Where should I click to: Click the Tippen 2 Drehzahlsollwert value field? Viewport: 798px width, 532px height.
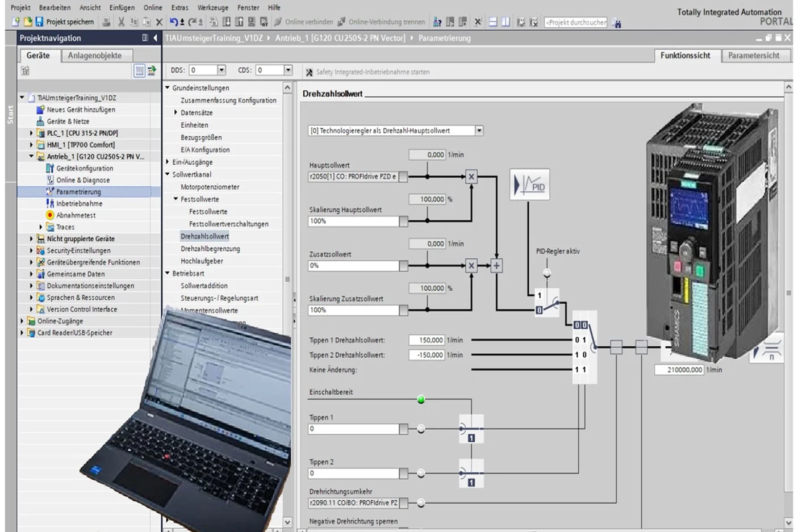point(427,355)
